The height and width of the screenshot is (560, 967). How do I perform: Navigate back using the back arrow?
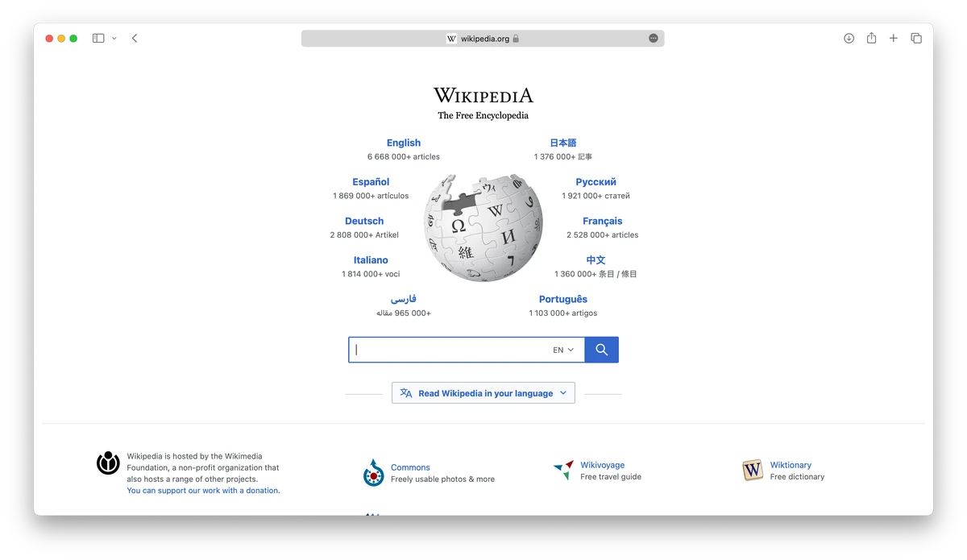[x=134, y=38]
